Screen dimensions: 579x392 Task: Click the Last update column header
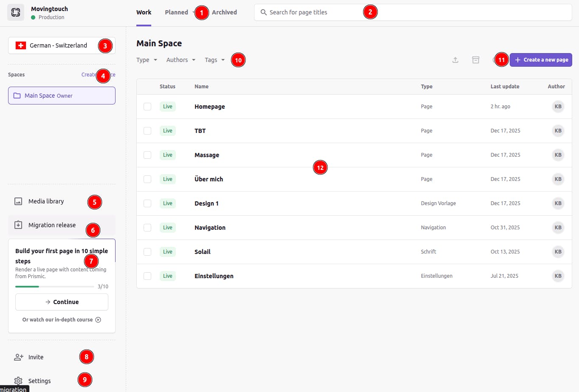(x=505, y=87)
